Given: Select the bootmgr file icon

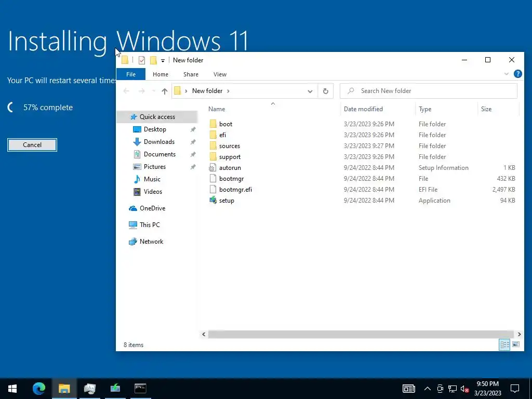Looking at the screenshot, I should click(x=213, y=179).
